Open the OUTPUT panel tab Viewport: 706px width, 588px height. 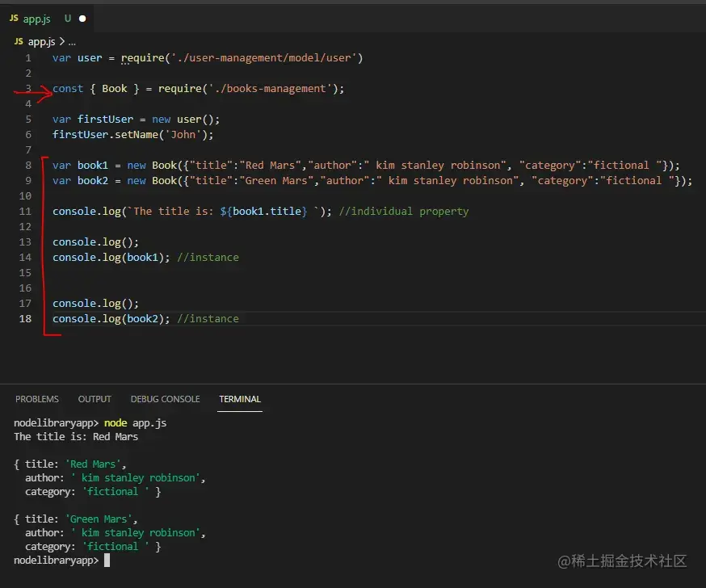[x=95, y=399]
